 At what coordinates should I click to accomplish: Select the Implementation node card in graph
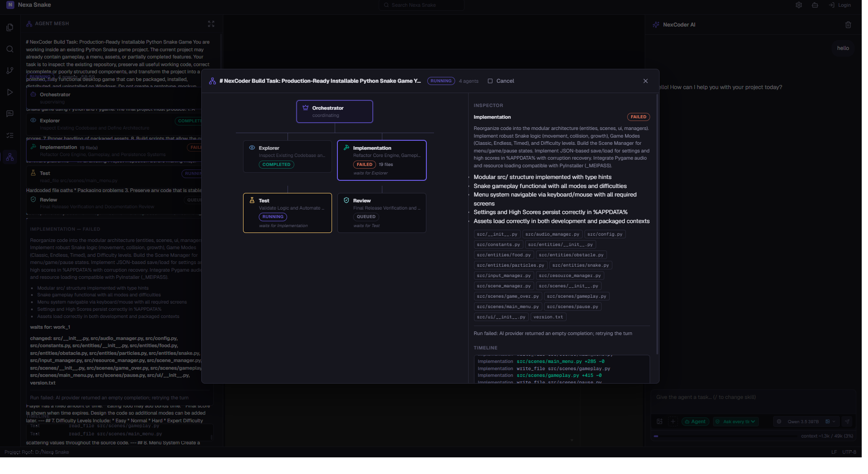(382, 160)
